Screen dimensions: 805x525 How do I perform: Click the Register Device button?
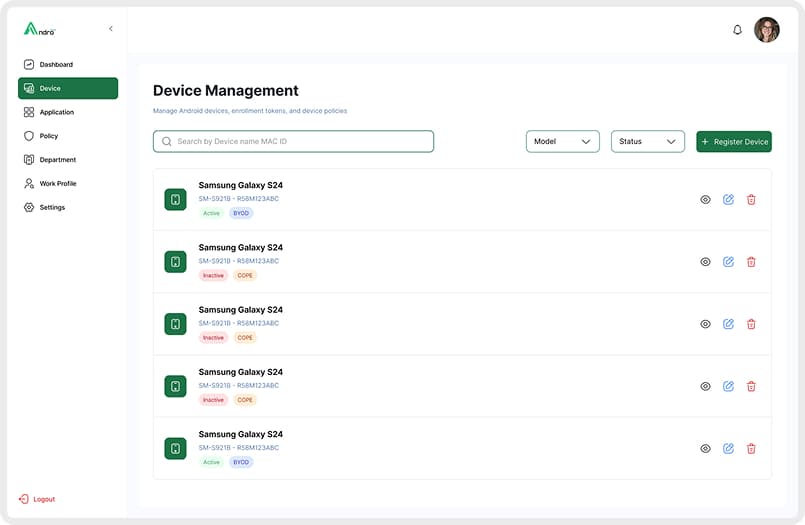pos(733,142)
